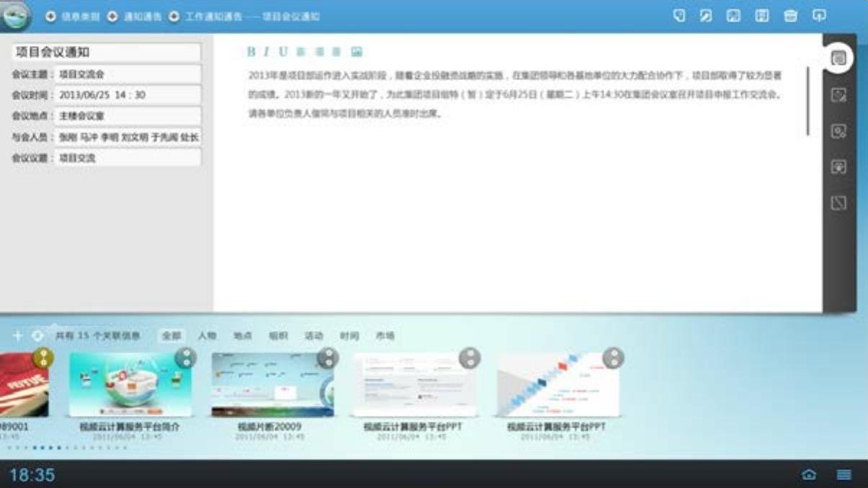Select the 组织 filter tab
Viewport: 868px width, 488px height.
[278, 336]
